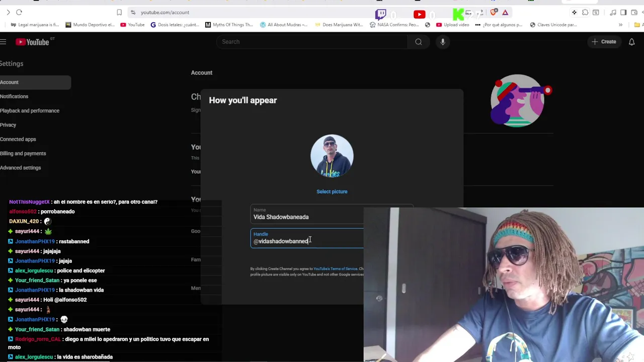This screenshot has width=644, height=362.
Task: Open '¿Por qué algunos p...' bookmark
Action: coord(499,25)
